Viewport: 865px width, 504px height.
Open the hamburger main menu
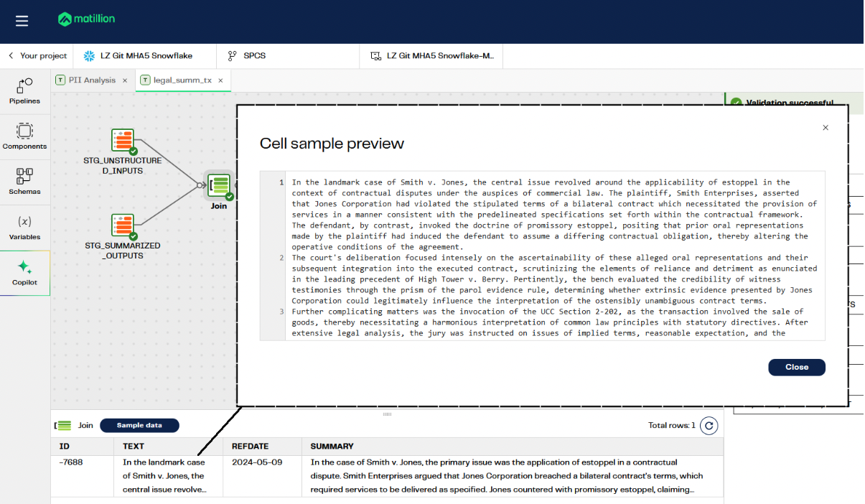(x=22, y=21)
